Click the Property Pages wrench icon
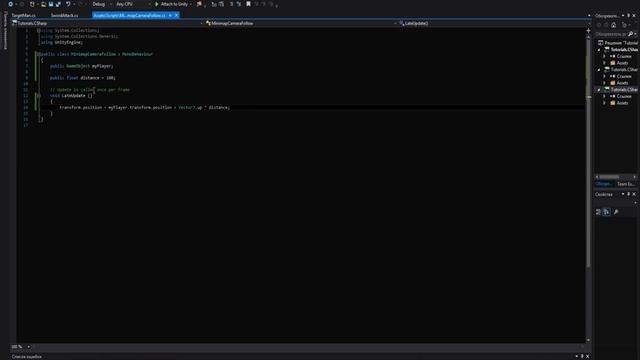 point(616,212)
